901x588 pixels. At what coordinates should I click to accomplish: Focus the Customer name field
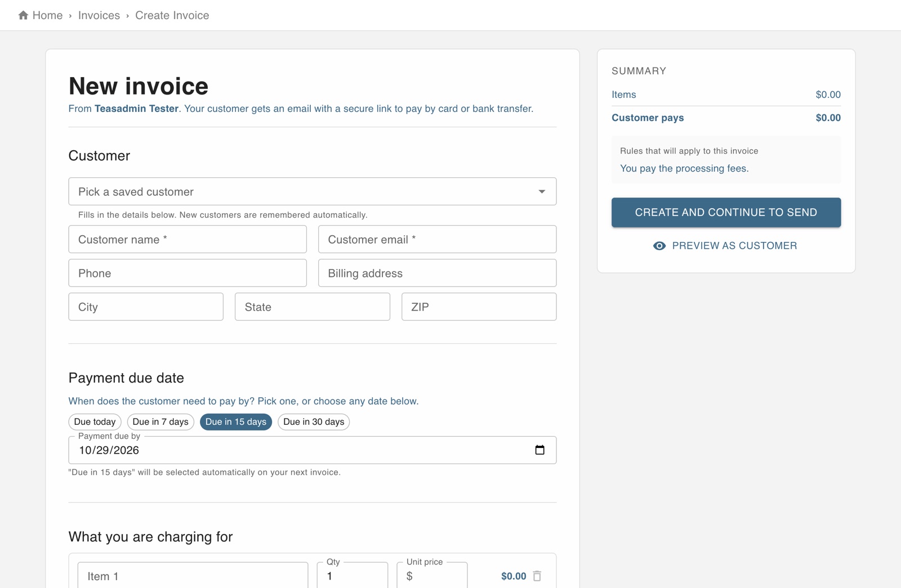click(188, 240)
